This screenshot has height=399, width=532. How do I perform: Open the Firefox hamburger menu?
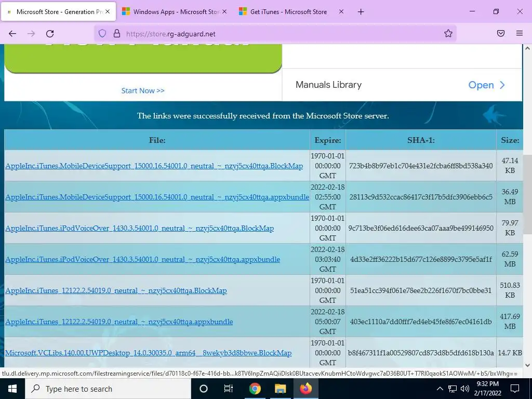519,33
